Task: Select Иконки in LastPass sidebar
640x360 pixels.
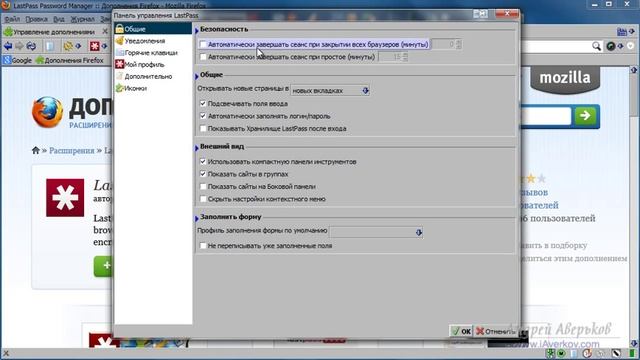Action: pos(153,88)
